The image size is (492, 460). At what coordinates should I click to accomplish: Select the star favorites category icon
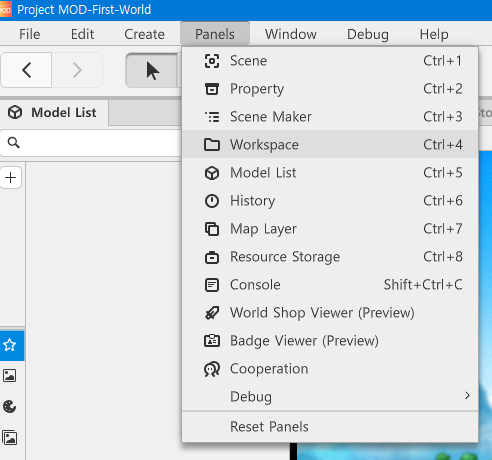coord(10,345)
